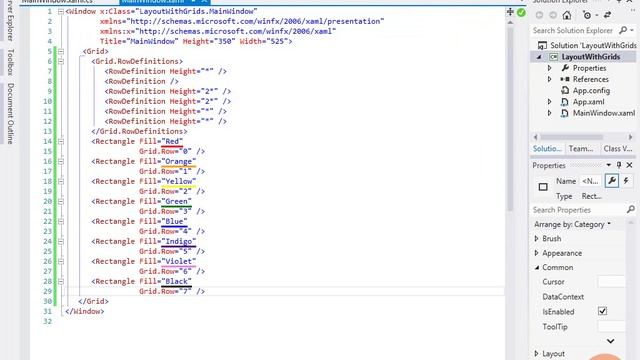Screen dimensions: 640x360
Task: Close the Properties panel
Action: (629, 165)
